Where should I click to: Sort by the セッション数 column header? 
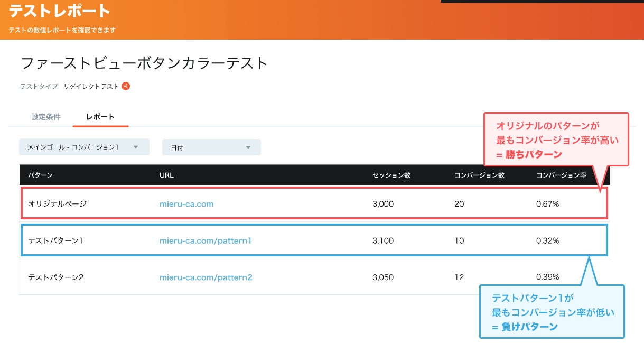click(x=391, y=175)
